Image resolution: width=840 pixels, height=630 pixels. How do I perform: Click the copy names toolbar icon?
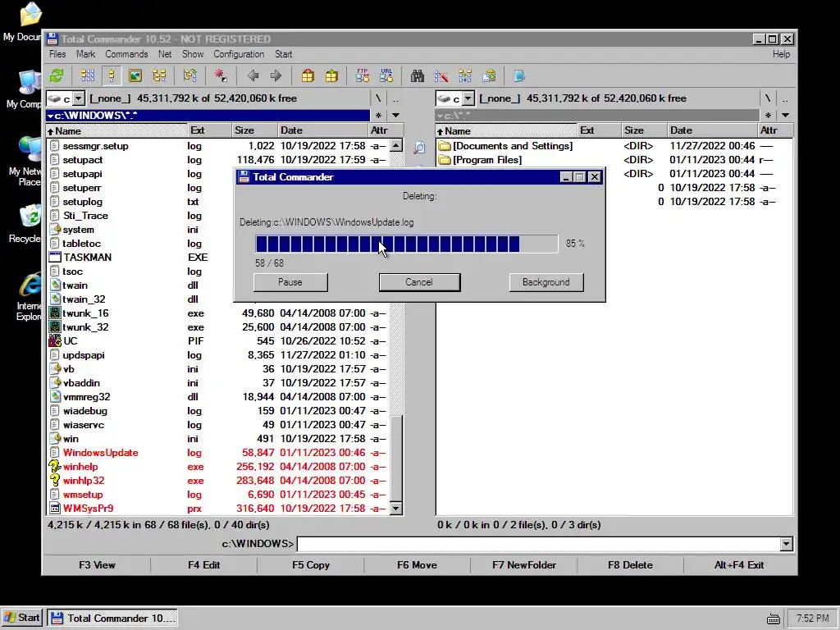[489, 75]
